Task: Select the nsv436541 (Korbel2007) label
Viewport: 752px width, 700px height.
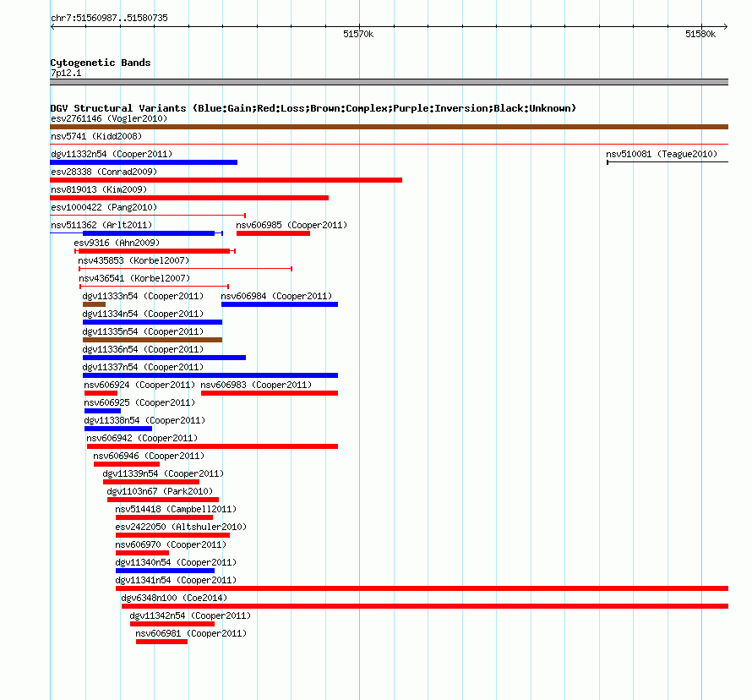Action: pyautogui.click(x=134, y=278)
